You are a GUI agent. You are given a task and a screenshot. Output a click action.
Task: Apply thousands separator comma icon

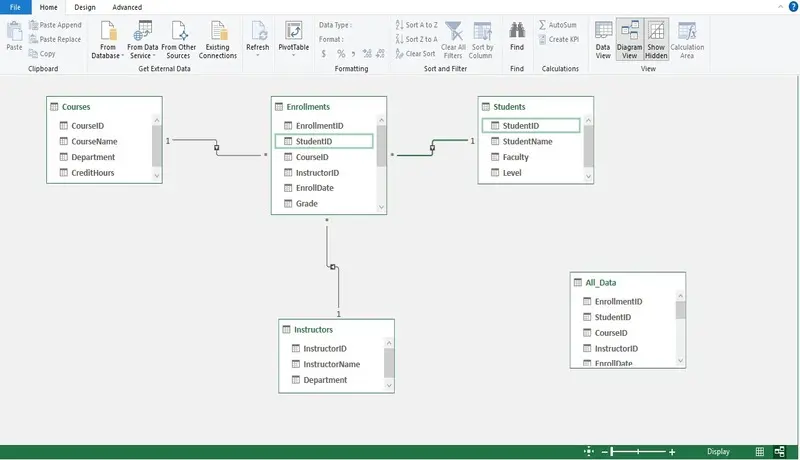(x=354, y=54)
